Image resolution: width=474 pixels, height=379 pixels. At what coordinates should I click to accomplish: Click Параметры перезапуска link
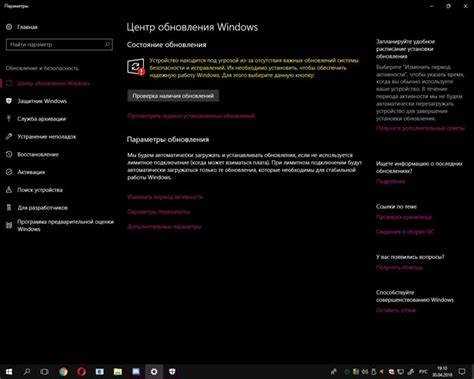click(159, 212)
